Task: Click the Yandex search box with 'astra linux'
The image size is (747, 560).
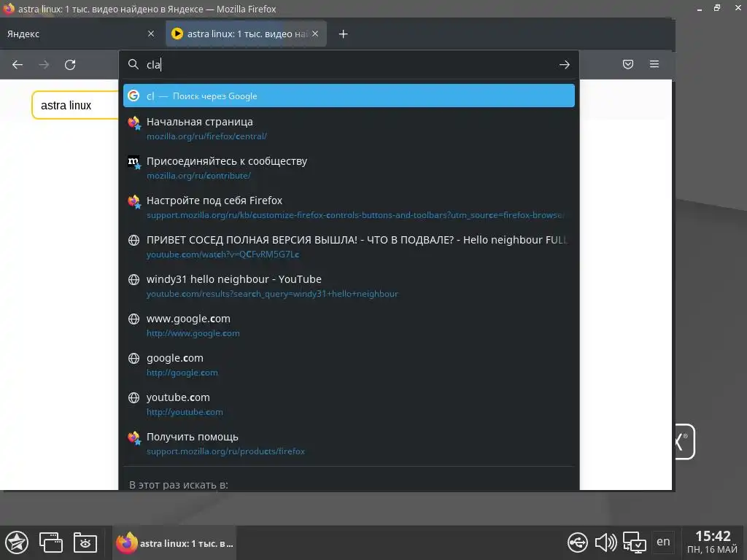Action: (x=75, y=105)
